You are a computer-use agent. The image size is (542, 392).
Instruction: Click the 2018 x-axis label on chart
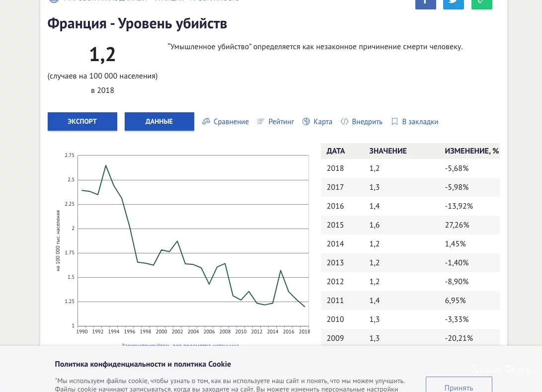click(x=305, y=331)
